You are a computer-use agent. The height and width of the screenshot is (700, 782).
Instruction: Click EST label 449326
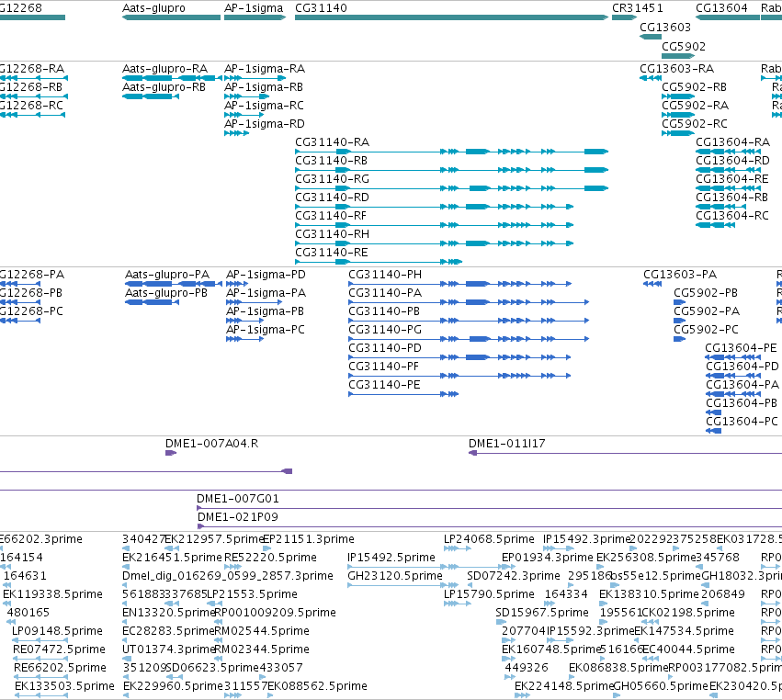coord(527,668)
